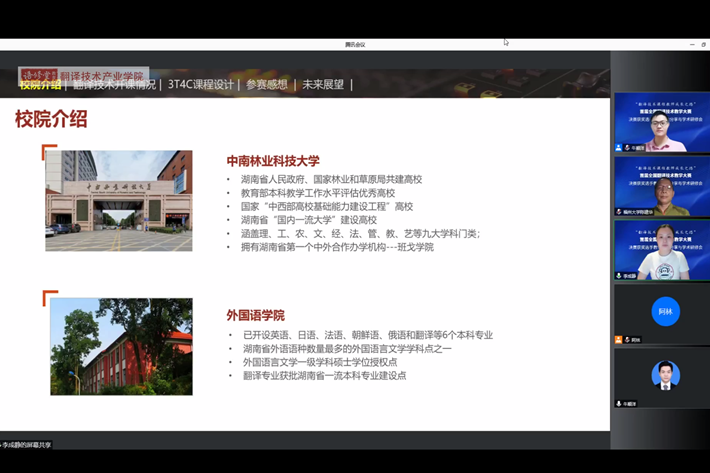The height and width of the screenshot is (473, 710).
Task: Select the 福州大学 participant video tile
Action: pyautogui.click(x=661, y=185)
